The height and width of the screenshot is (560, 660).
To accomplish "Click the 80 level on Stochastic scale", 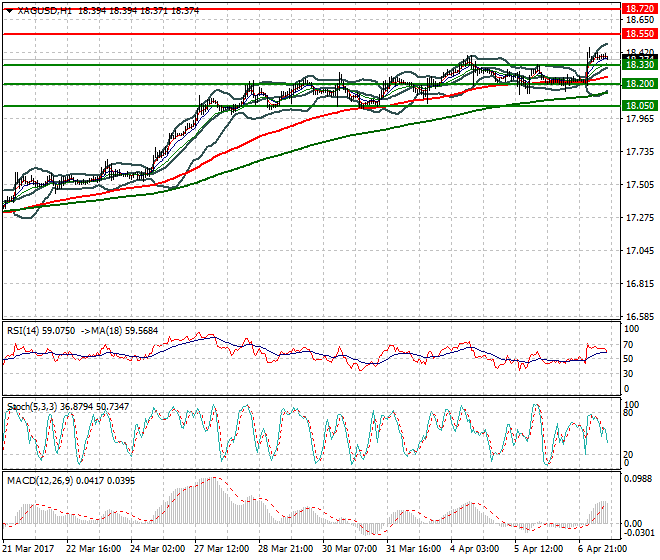I will [x=628, y=413].
